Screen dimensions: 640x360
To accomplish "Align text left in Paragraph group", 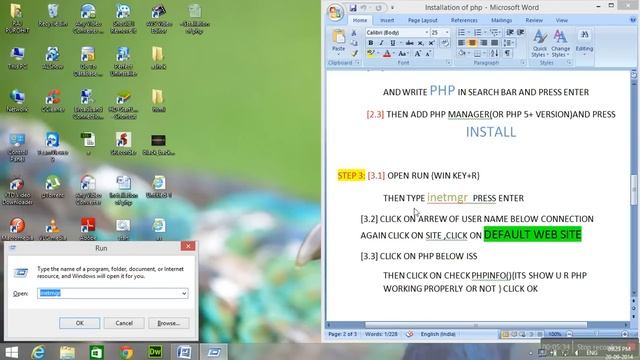I will [x=461, y=43].
